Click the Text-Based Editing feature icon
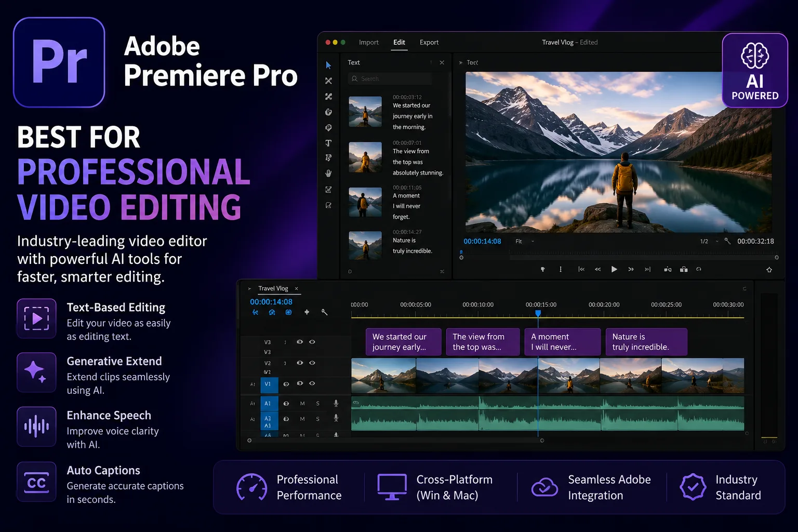Screen dimensions: 798x532 point(36,318)
